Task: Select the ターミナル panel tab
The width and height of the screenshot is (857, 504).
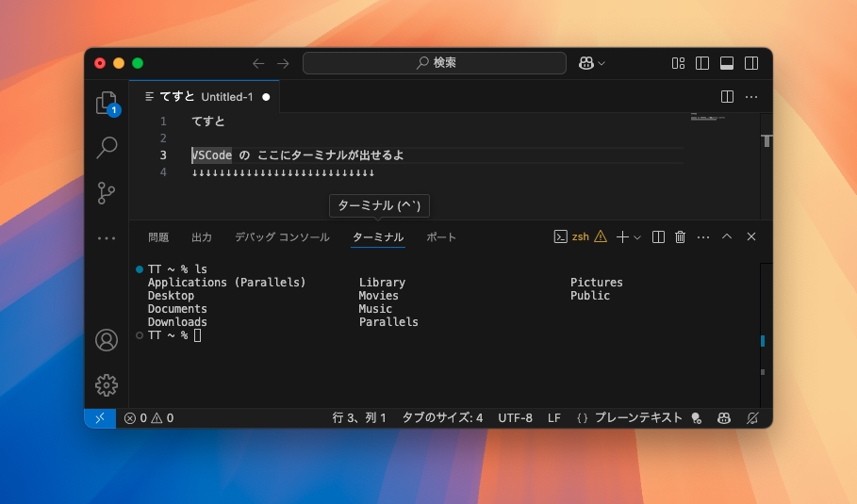Action: (378, 237)
